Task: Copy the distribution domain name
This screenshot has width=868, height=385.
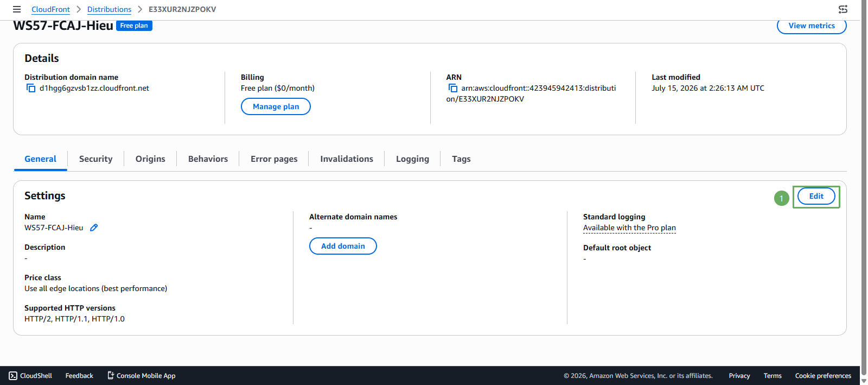Action: click(x=31, y=88)
